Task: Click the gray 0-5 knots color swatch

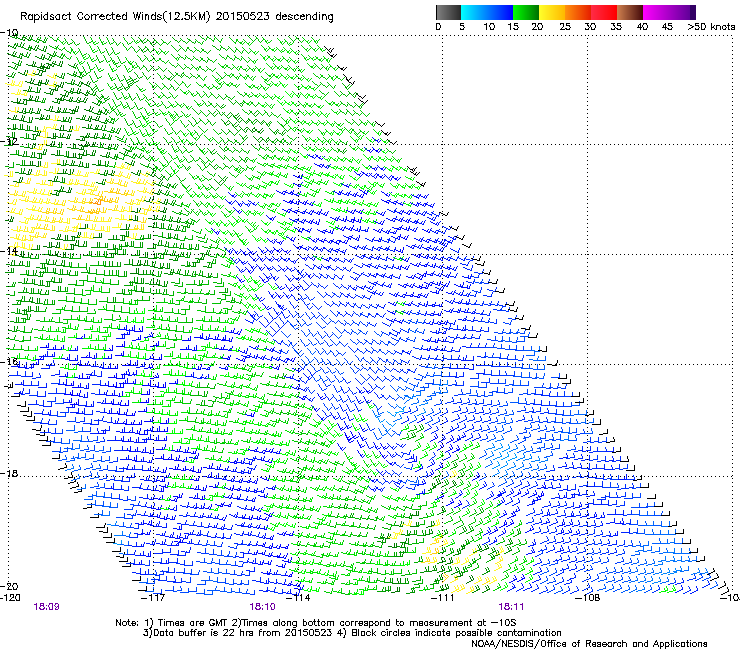Action: pyautogui.click(x=448, y=13)
